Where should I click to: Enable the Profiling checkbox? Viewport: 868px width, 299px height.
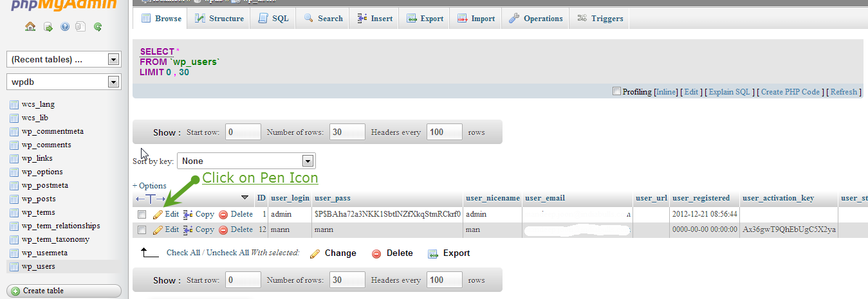[x=617, y=91]
